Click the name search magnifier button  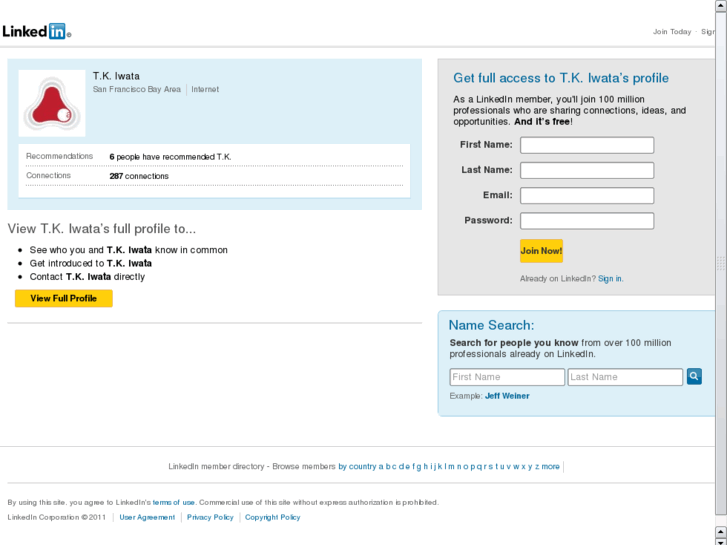tap(694, 377)
